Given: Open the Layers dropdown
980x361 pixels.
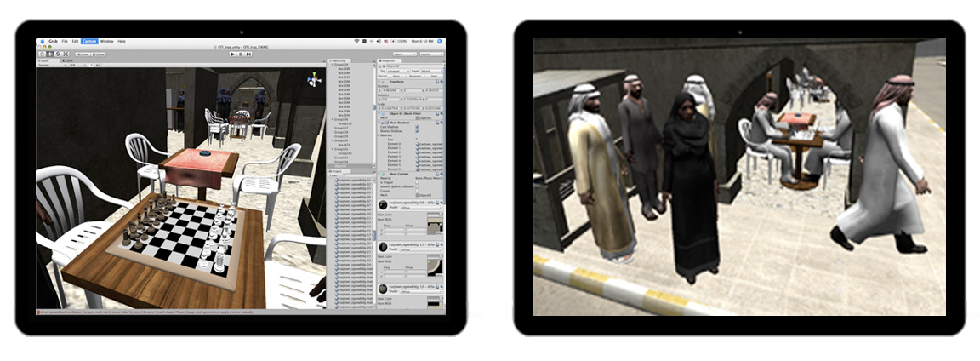Looking at the screenshot, I should pos(405,54).
